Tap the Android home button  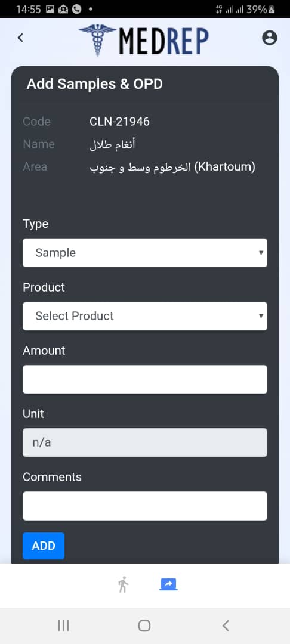point(144,626)
